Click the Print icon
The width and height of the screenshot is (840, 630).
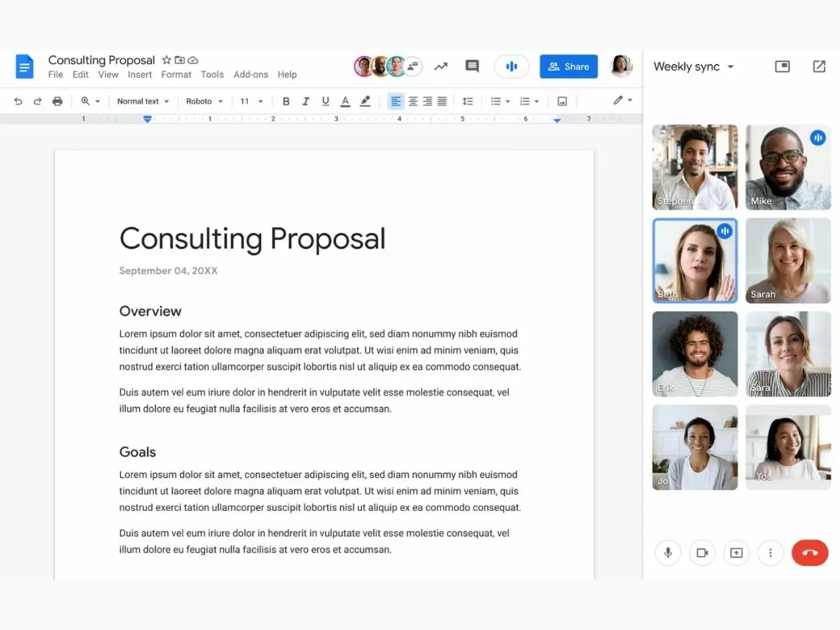click(57, 101)
